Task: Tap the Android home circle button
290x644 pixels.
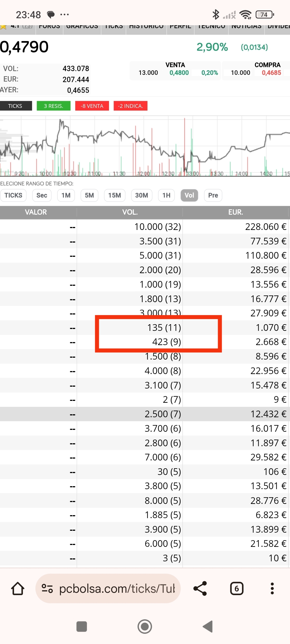Action: tap(145, 627)
